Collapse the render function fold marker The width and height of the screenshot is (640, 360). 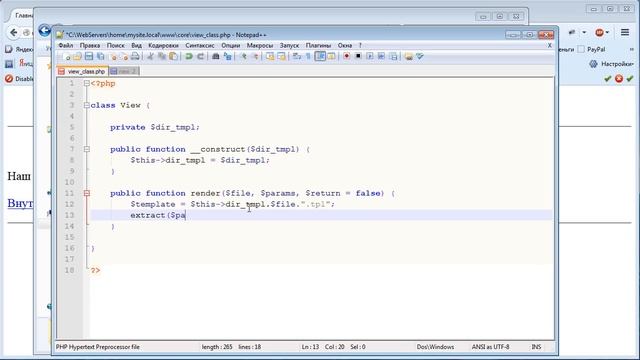87,193
